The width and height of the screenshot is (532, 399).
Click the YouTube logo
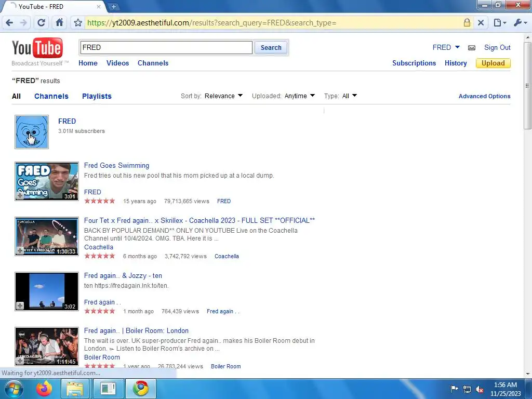click(37, 48)
